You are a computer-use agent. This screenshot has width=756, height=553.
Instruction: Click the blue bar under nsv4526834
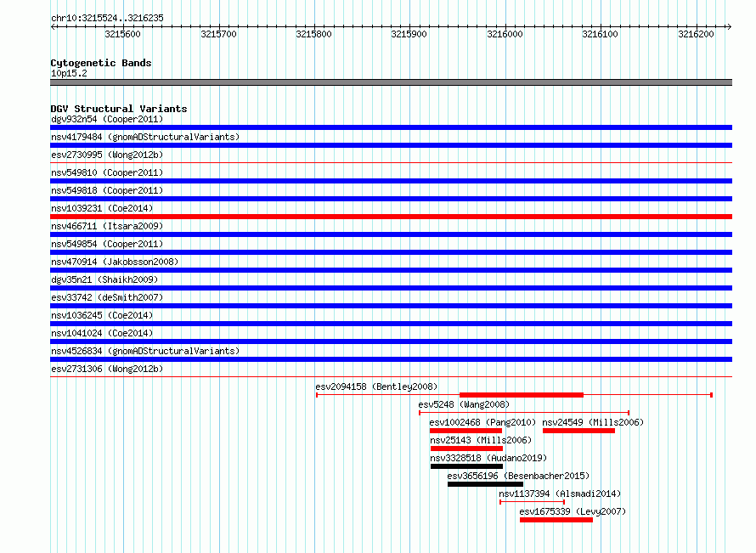391,359
